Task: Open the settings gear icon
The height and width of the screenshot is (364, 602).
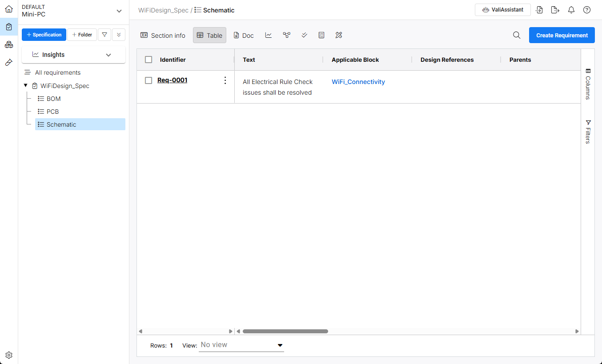Action: pyautogui.click(x=9, y=355)
